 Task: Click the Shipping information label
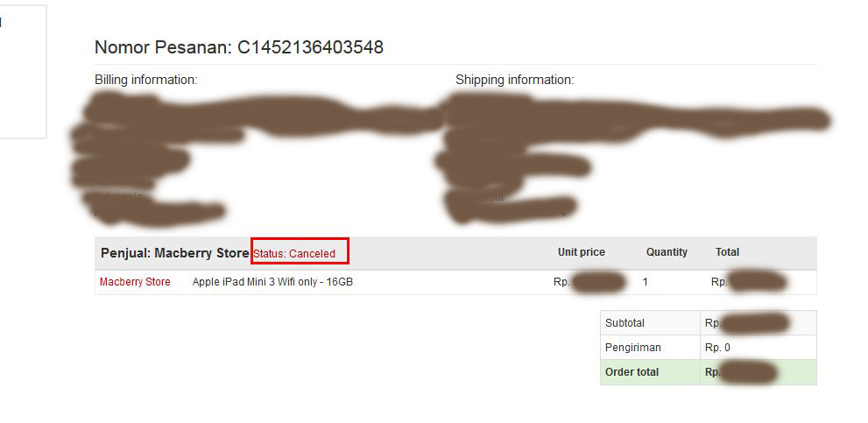coord(514,80)
